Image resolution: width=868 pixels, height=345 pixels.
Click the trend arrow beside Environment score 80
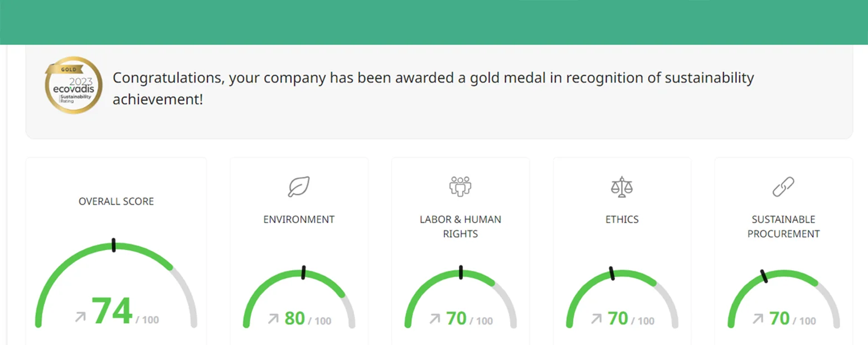point(273,319)
